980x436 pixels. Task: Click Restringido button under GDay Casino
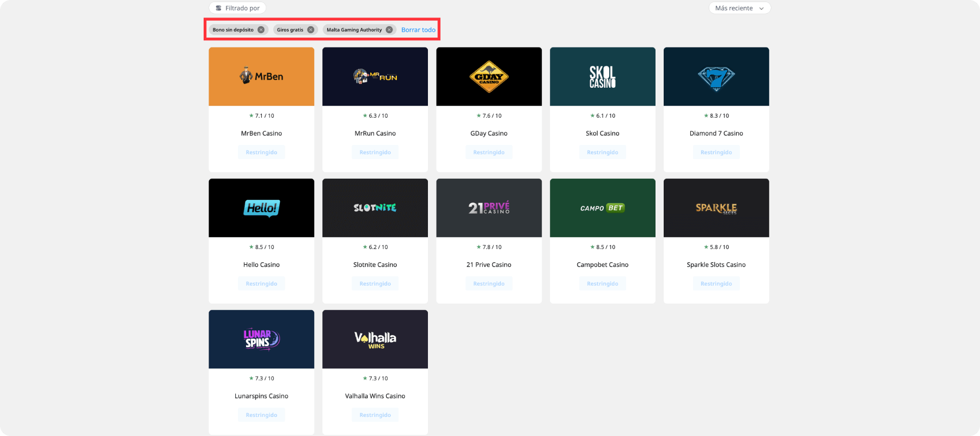(489, 153)
